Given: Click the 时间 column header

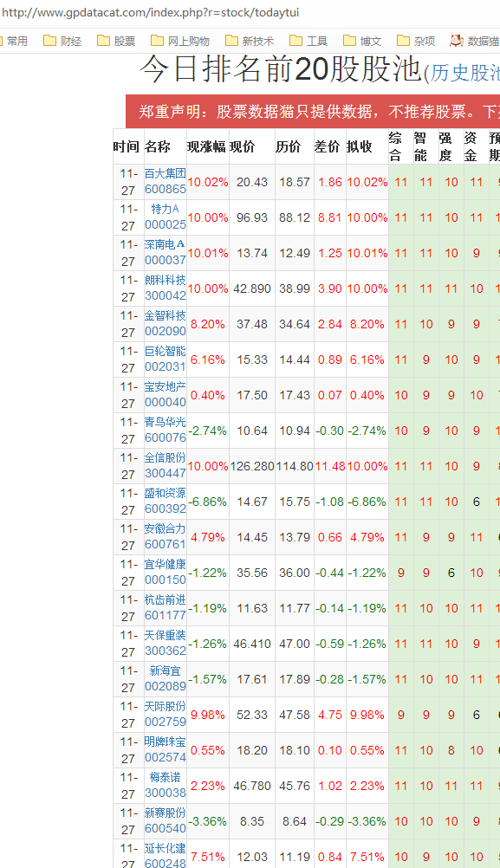Looking at the screenshot, I should [x=127, y=146].
